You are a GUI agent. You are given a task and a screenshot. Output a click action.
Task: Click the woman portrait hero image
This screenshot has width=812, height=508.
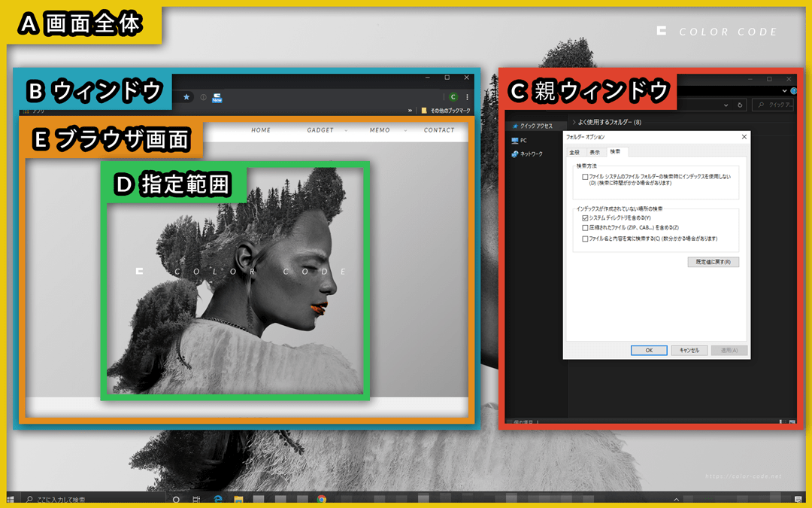click(235, 281)
